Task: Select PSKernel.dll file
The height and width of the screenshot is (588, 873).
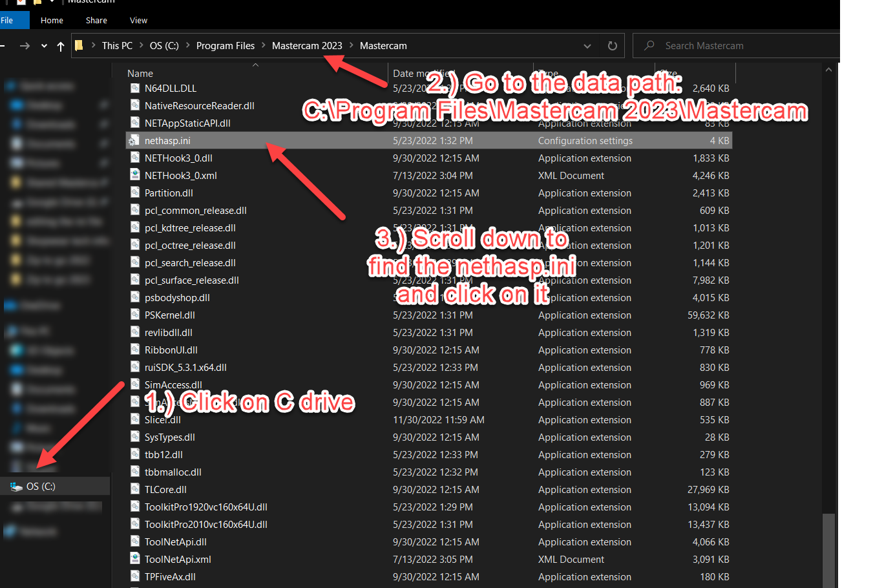Action: [x=170, y=315]
